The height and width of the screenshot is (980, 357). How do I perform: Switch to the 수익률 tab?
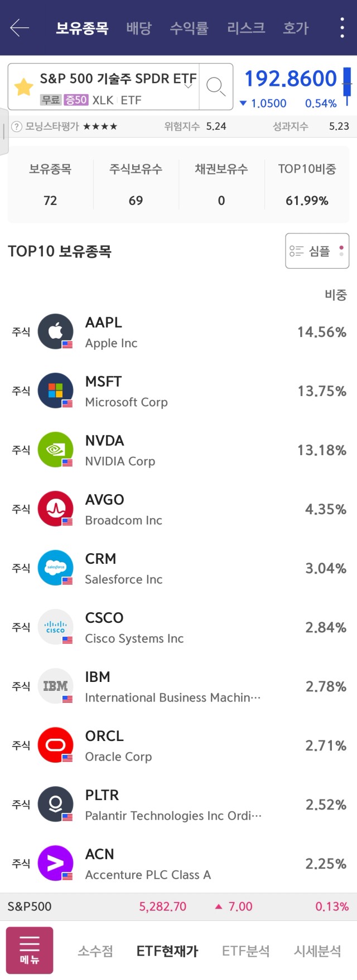[x=189, y=28]
